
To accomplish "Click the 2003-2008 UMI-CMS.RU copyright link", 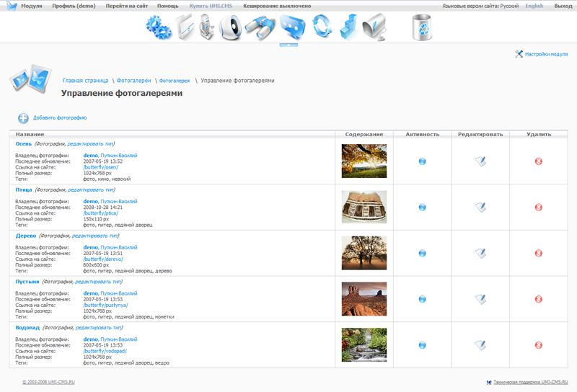I will point(48,382).
